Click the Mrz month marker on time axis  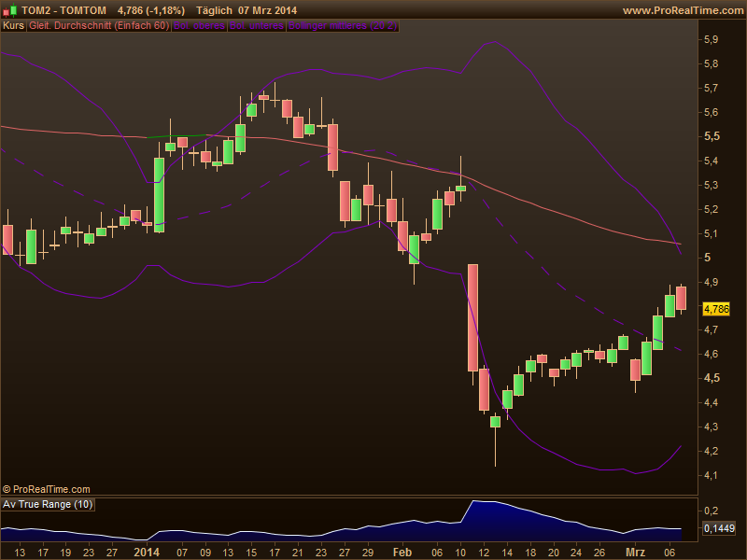(635, 553)
